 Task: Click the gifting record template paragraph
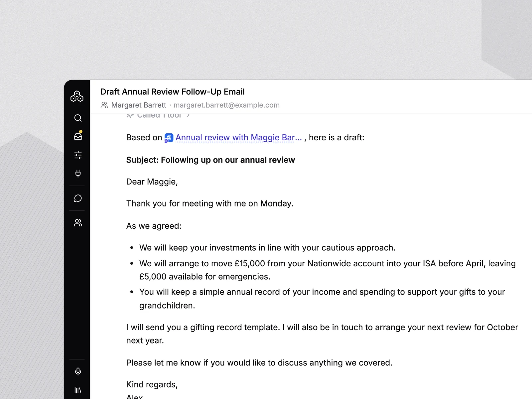click(322, 334)
